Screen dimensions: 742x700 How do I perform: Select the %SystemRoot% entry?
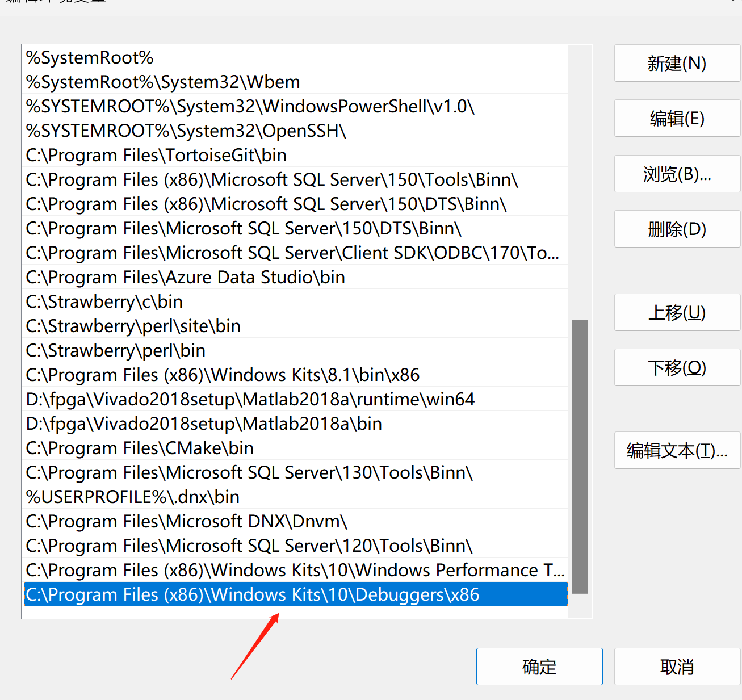pos(296,57)
